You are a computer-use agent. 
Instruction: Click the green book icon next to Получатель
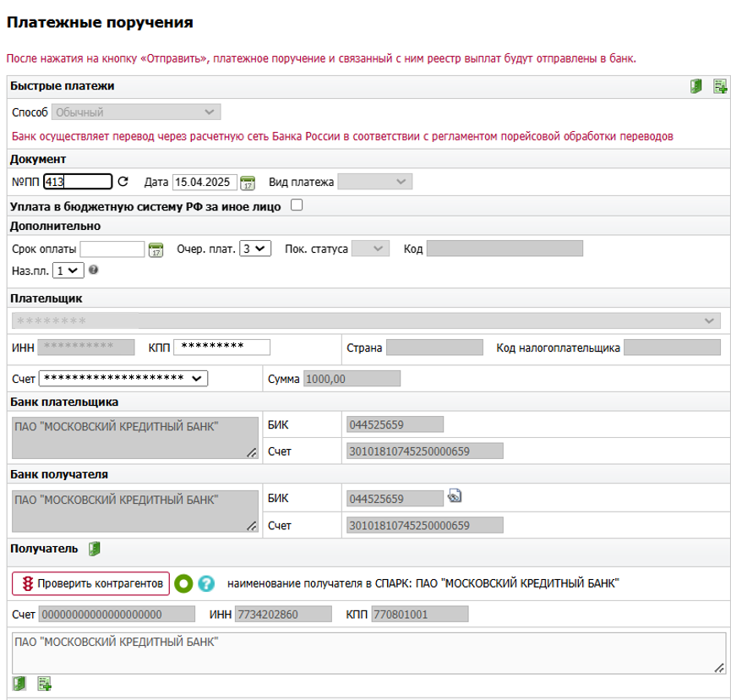coord(95,550)
